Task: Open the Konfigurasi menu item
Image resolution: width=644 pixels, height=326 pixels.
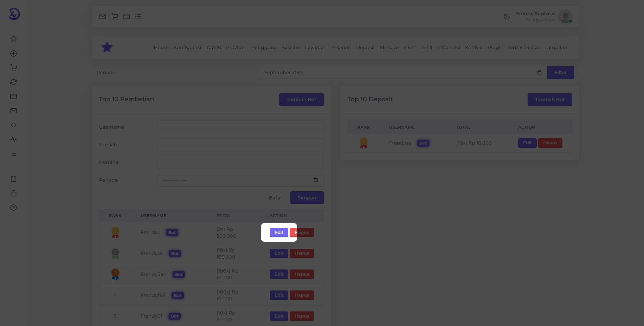Action: [x=187, y=47]
